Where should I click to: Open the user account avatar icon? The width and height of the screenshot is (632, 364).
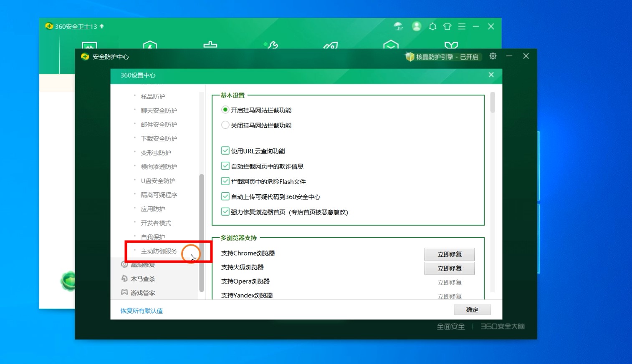(416, 27)
